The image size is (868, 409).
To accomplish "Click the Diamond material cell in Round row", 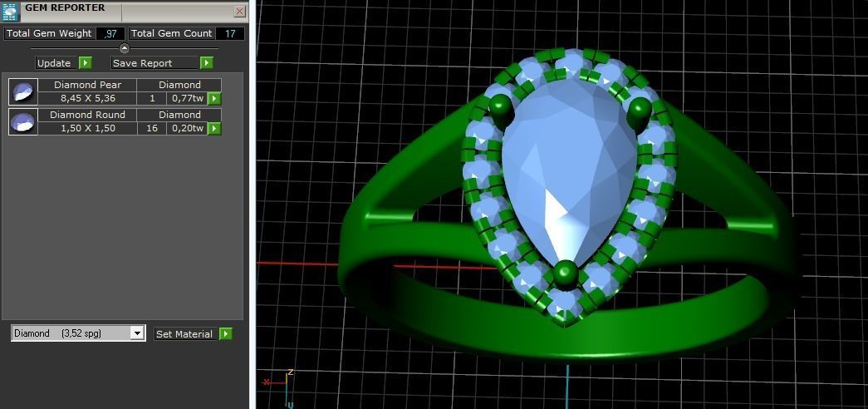I will click(179, 115).
